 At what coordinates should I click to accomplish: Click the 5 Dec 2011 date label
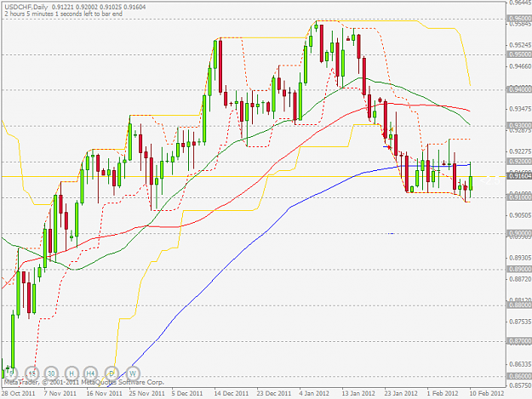pyautogui.click(x=187, y=393)
